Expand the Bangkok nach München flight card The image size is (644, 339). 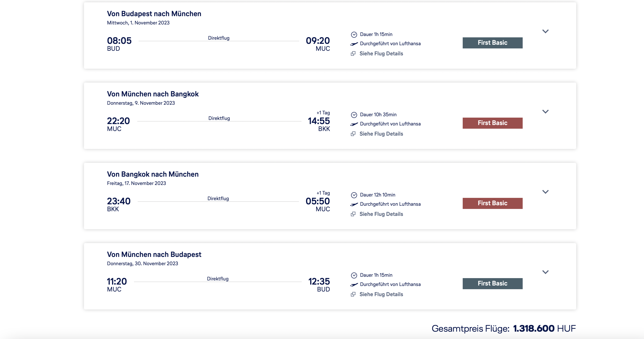coord(545,192)
